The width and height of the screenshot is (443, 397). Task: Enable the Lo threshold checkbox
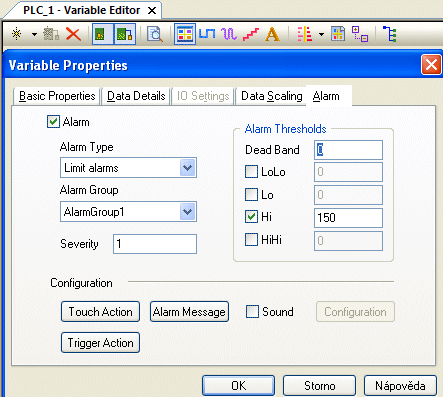(x=251, y=195)
